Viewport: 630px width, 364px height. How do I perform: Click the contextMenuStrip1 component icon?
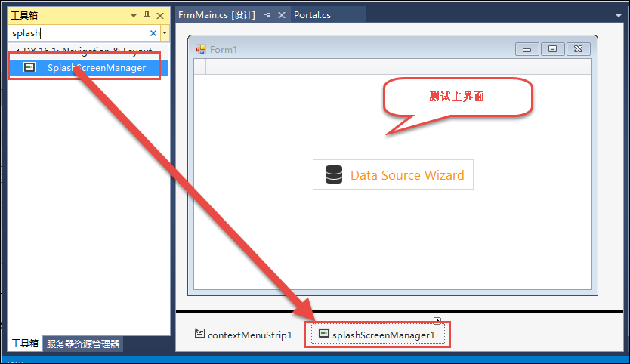(x=199, y=333)
